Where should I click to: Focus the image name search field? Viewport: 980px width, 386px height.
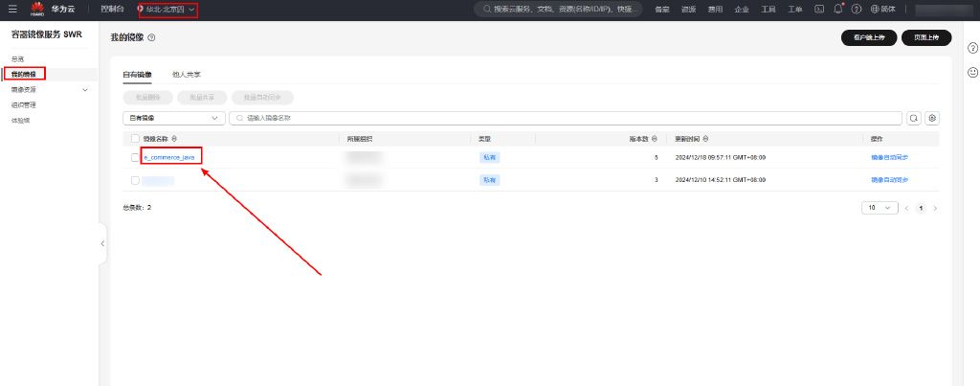(x=566, y=118)
